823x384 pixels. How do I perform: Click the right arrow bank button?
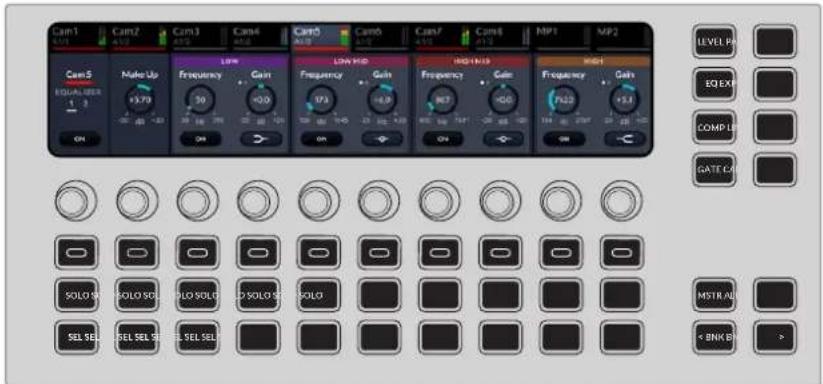(x=775, y=337)
